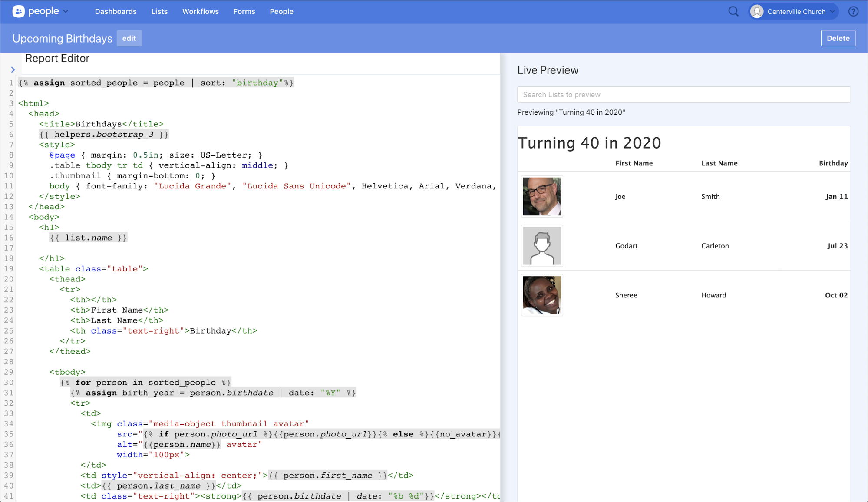This screenshot has height=502, width=868.
Task: Click the Search Lists to preview field
Action: point(683,95)
